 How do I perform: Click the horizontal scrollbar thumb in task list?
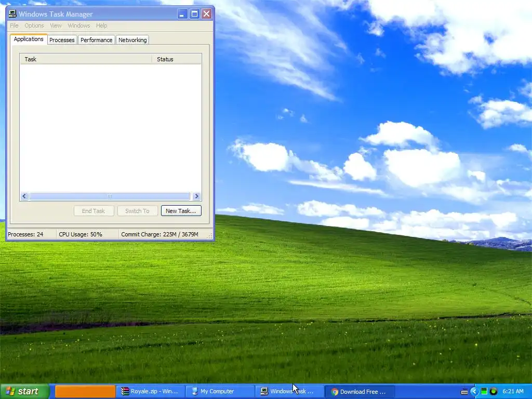point(110,196)
